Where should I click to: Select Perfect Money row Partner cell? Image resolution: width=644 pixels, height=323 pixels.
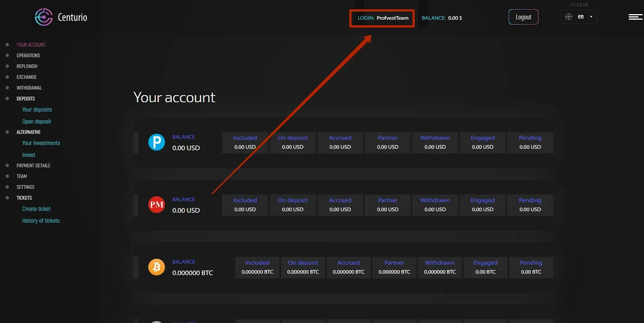click(x=388, y=205)
